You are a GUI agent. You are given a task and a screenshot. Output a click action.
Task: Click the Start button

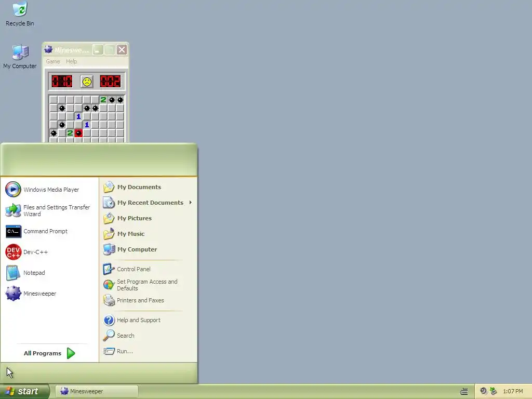pos(24,391)
